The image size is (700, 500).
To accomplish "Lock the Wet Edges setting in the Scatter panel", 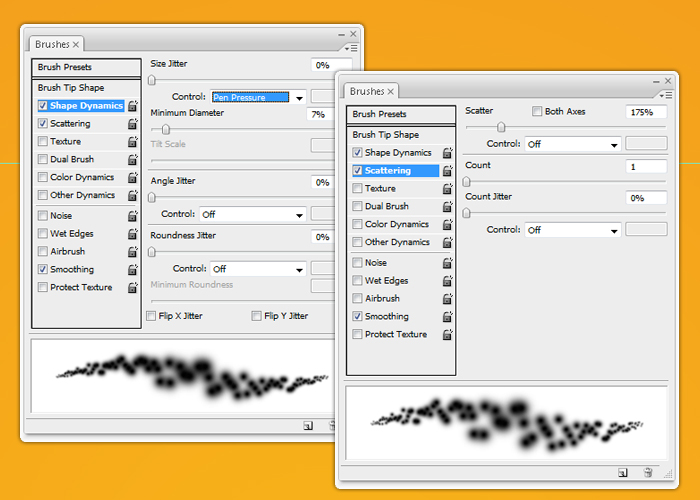I will pos(447,281).
